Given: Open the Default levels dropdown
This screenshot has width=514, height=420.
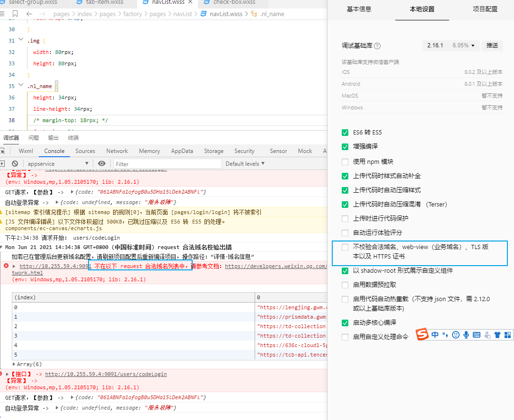Looking at the screenshot, I should pos(245,163).
